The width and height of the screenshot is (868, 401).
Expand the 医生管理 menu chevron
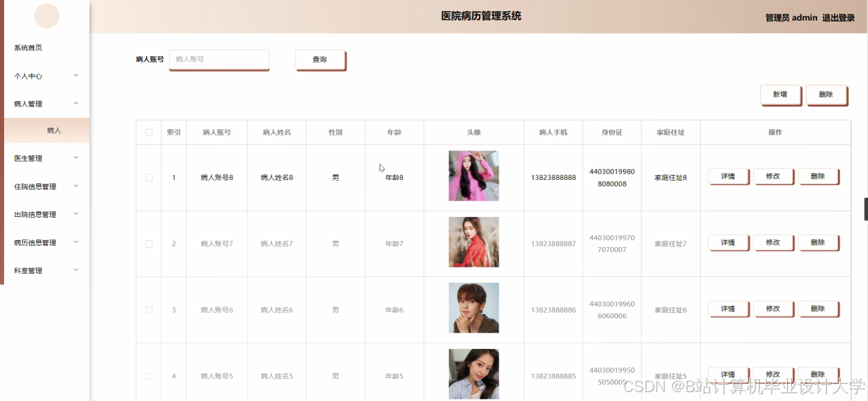76,157
